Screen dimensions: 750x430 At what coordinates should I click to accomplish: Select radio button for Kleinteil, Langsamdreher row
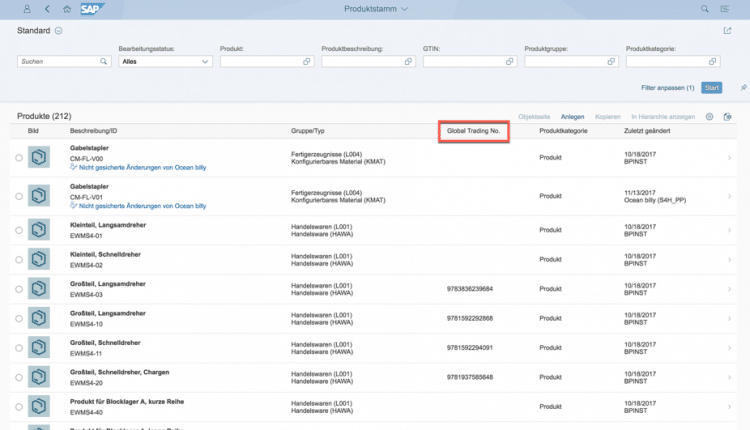point(19,231)
